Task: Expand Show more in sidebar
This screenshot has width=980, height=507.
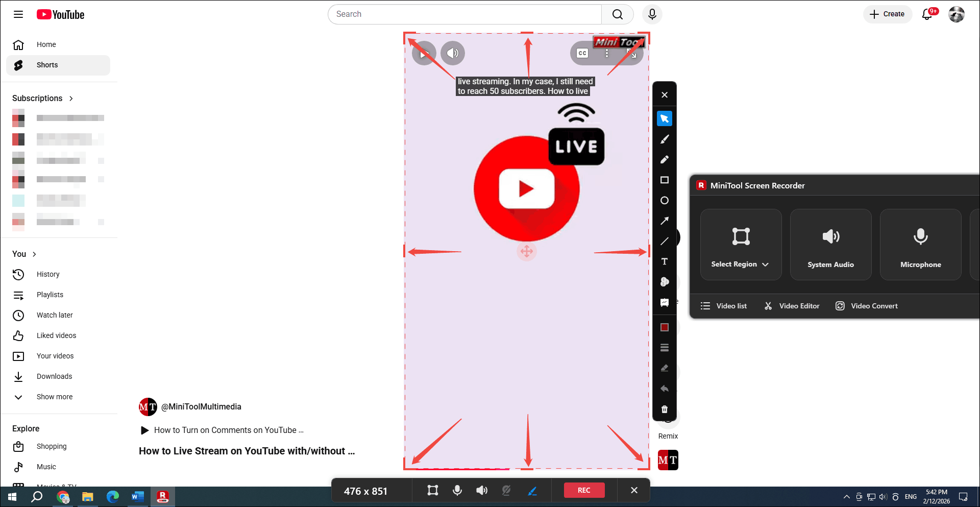Action: pyautogui.click(x=55, y=397)
